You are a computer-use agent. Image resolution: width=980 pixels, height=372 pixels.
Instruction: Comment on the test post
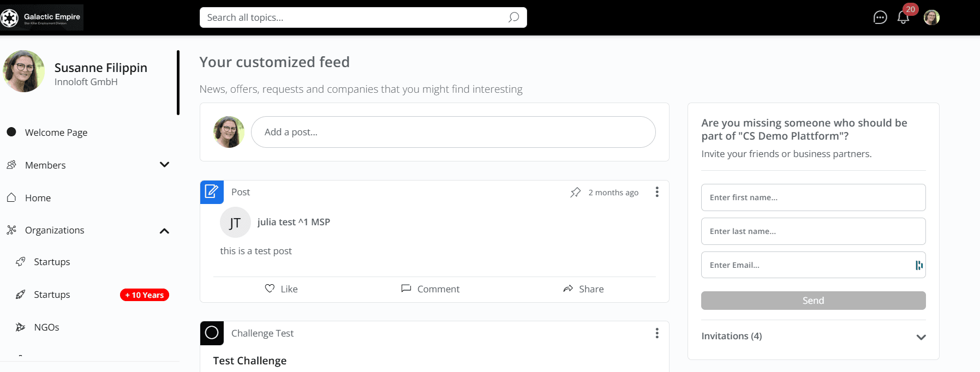(x=431, y=289)
